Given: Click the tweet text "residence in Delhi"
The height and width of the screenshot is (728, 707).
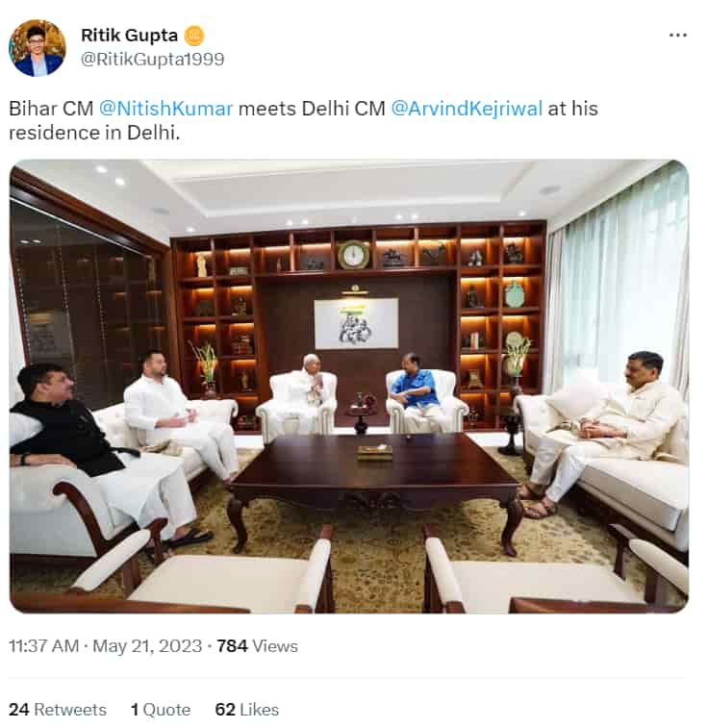Looking at the screenshot, I should coord(94,134).
